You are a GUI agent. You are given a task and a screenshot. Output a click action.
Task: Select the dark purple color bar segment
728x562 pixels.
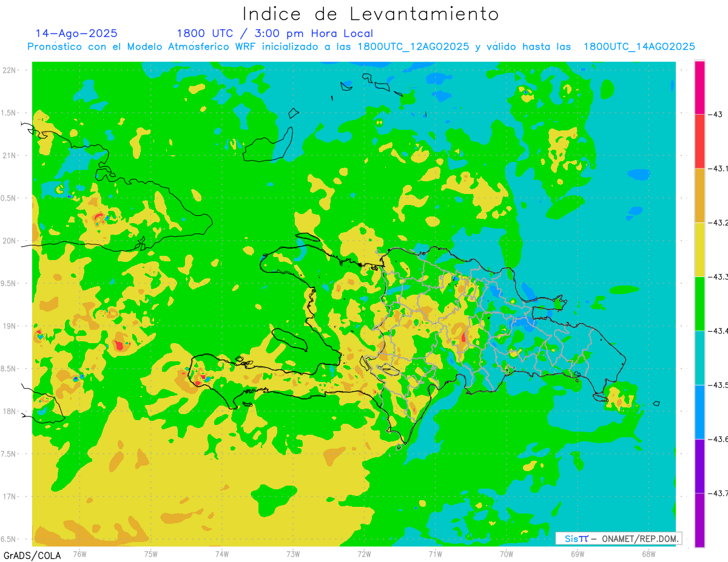coord(699,466)
